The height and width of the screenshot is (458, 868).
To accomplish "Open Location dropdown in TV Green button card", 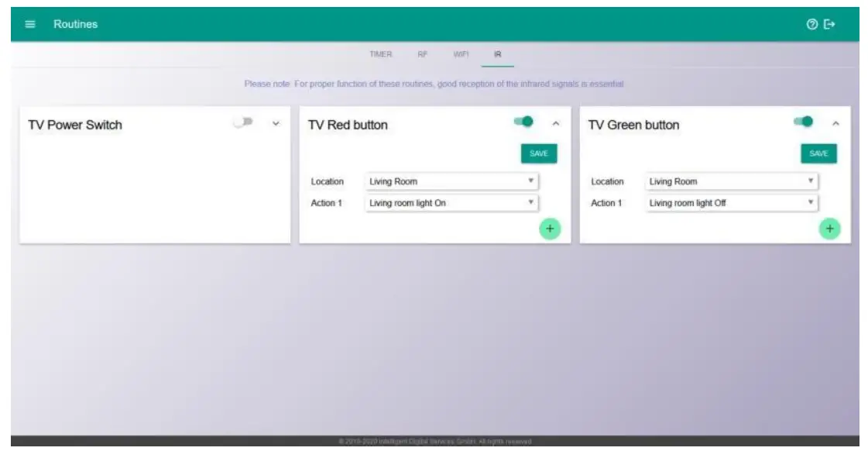I will pyautogui.click(x=731, y=181).
